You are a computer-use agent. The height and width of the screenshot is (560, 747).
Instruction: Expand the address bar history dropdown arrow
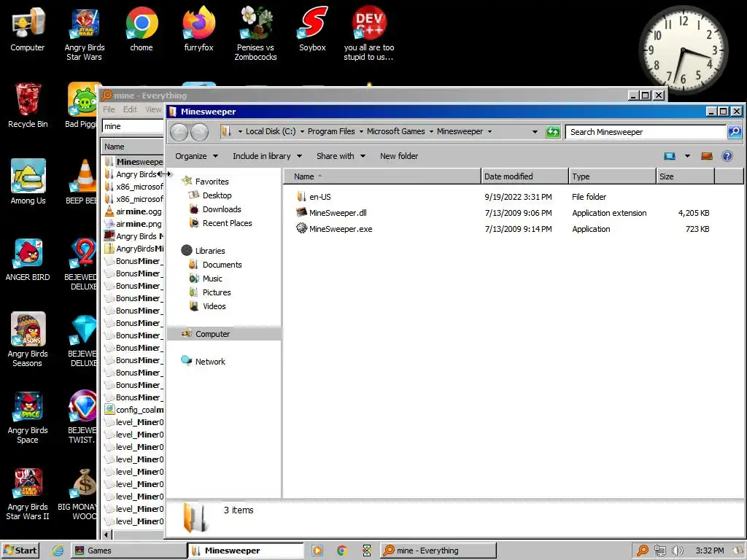[535, 132]
